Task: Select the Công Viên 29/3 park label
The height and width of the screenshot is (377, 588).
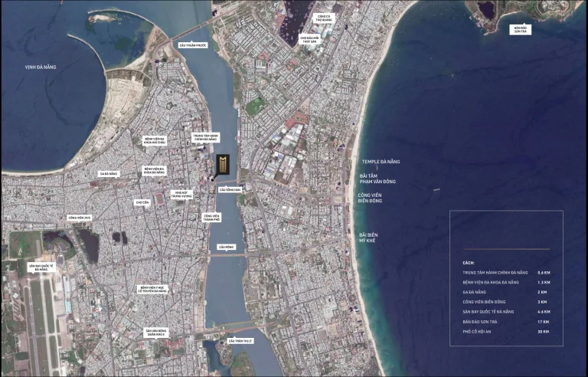Action: tap(79, 218)
